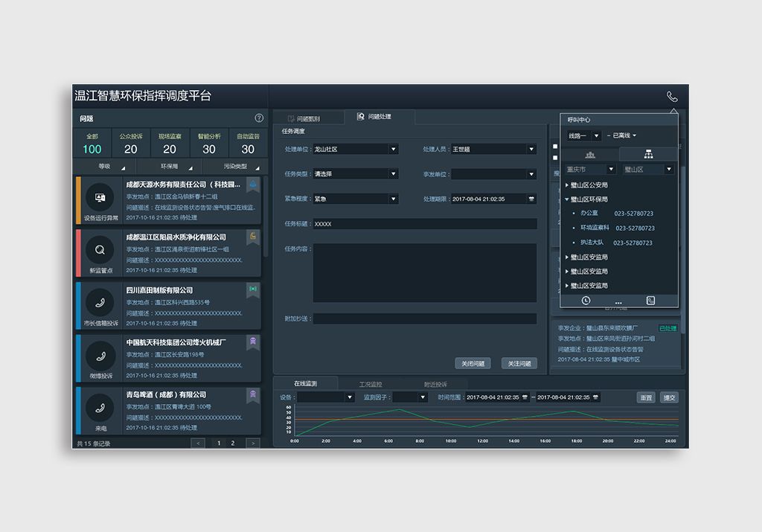Open the 等级 filter
The width and height of the screenshot is (762, 532).
[105, 166]
